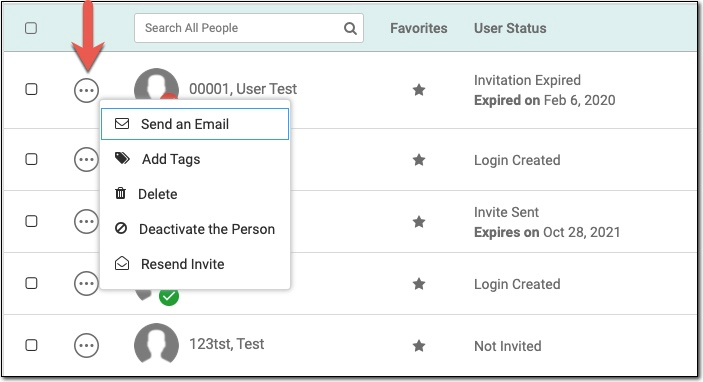Click the User Status column header

(510, 28)
